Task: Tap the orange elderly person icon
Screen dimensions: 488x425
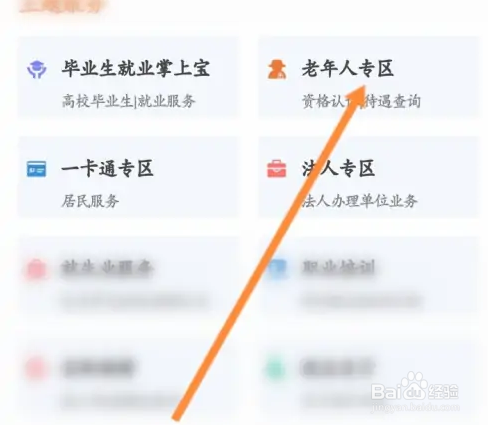Action: (277, 69)
